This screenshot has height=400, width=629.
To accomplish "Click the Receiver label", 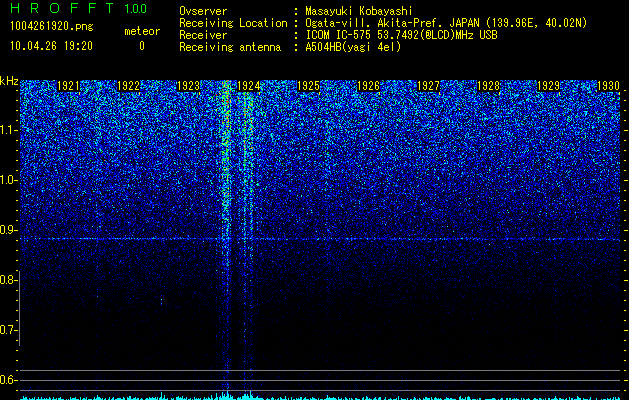I will click(203, 35).
